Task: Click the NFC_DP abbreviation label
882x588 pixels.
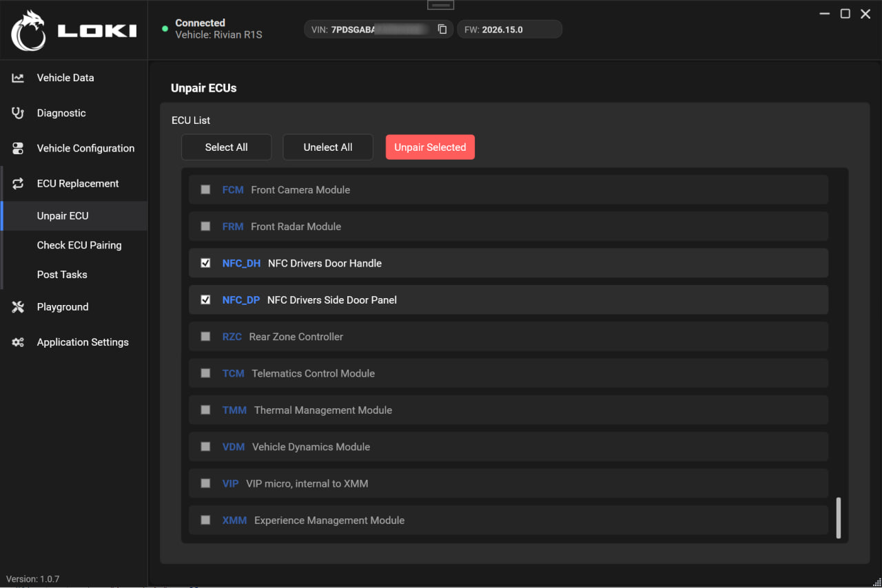Action: click(241, 300)
